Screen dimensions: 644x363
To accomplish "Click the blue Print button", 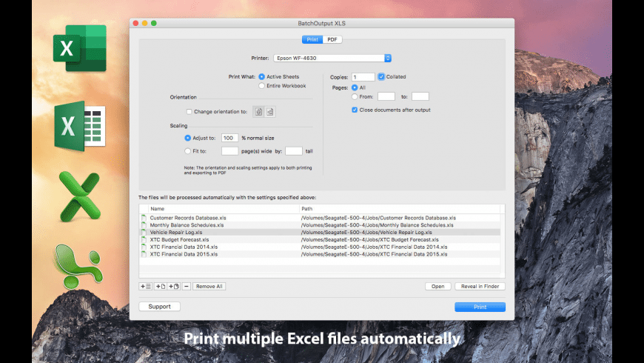I will click(480, 307).
